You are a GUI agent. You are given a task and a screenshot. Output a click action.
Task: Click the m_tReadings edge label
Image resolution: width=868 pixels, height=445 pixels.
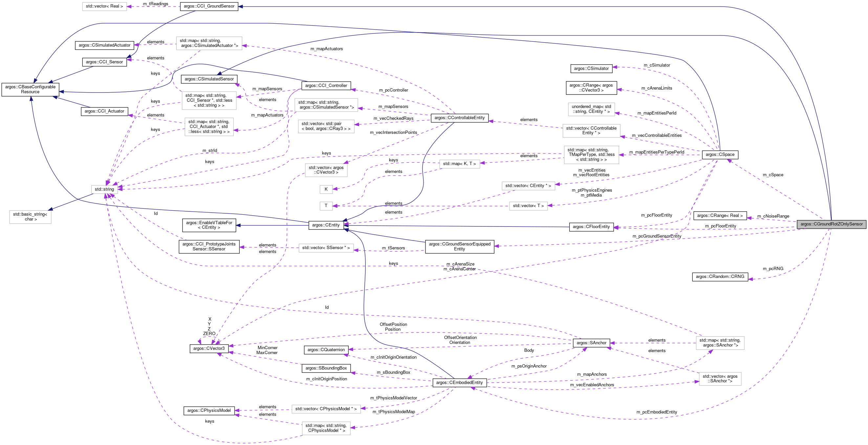point(156,4)
